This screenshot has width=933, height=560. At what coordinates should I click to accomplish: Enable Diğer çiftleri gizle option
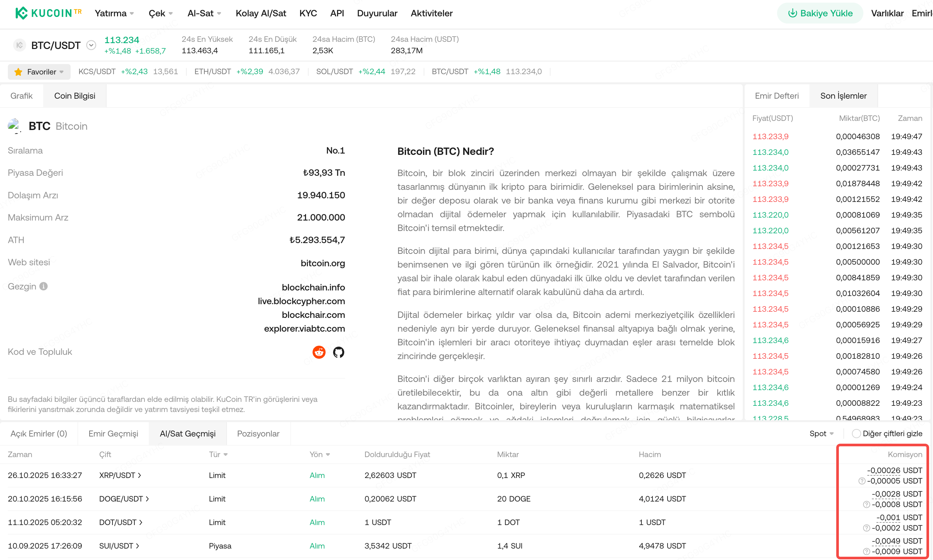(856, 434)
